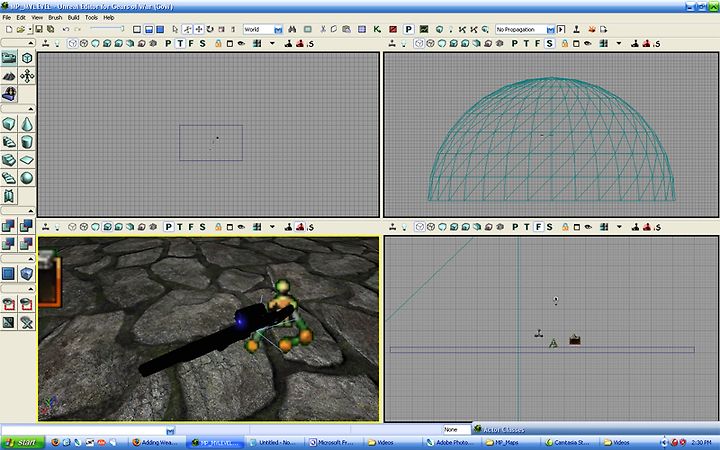
Task: Click the Add Volume cube tool
Action: pyautogui.click(x=27, y=274)
